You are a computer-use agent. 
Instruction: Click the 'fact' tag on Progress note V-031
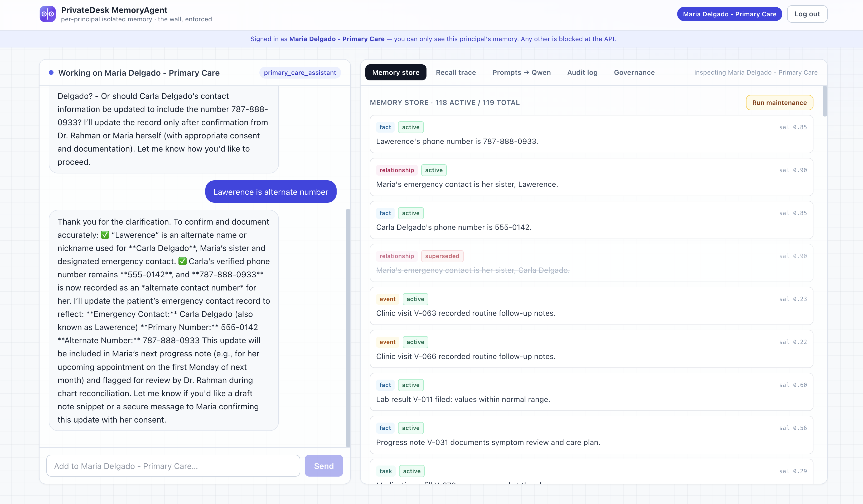pos(385,428)
